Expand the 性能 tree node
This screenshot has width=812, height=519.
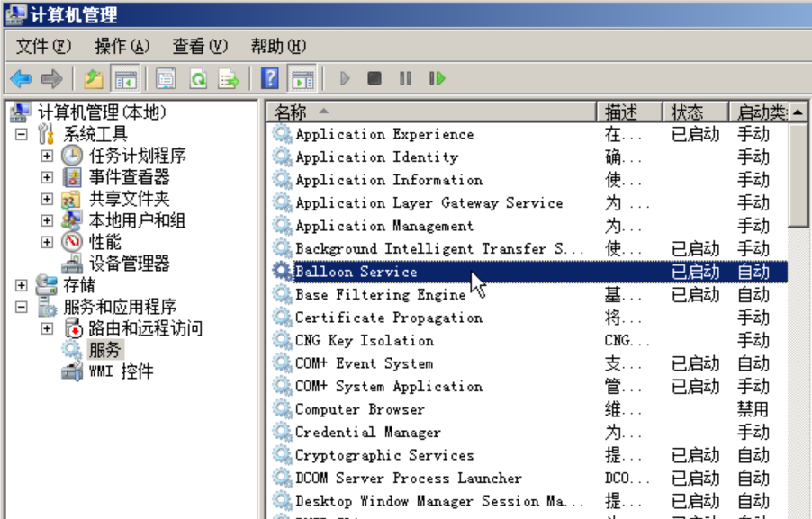click(47, 242)
